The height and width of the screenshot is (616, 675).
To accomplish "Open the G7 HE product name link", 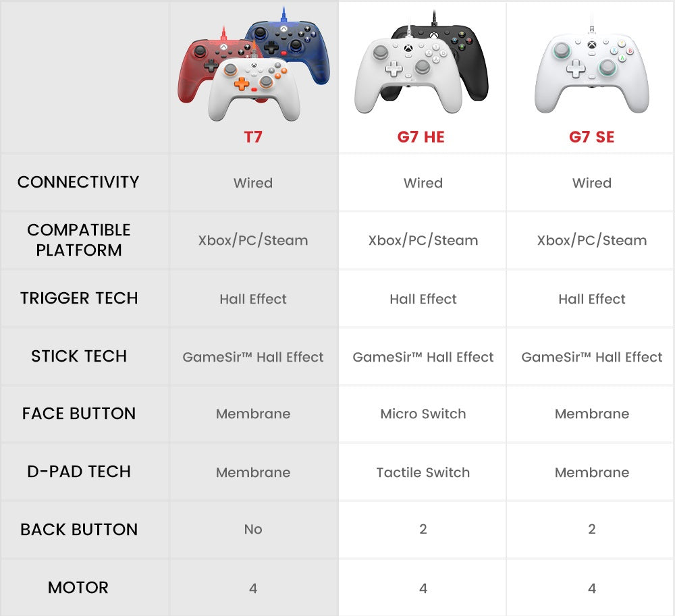I will click(x=421, y=137).
